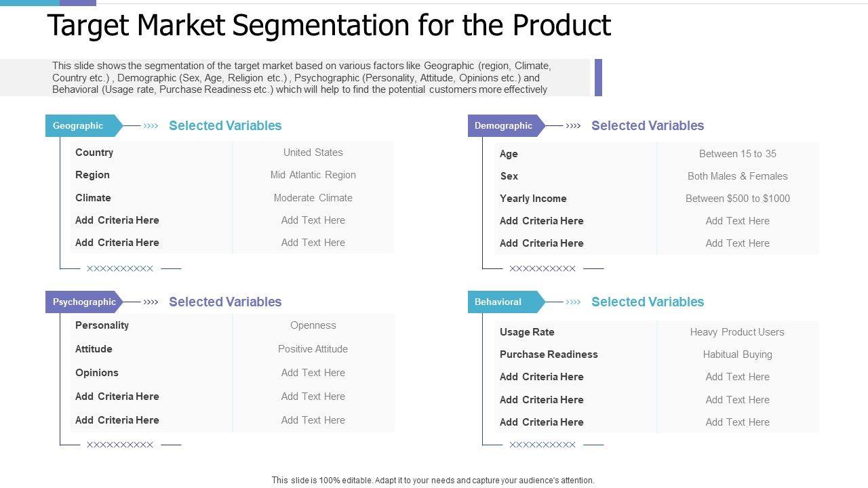Screen dimensions: 868x488
Task: Click chevron arrows beside Behavioral tag
Action: click(574, 302)
